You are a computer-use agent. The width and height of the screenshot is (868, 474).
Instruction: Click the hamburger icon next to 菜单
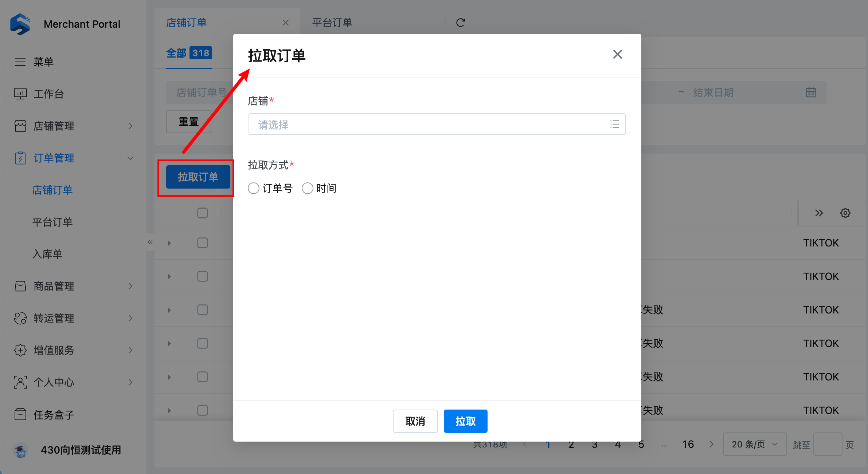20,62
